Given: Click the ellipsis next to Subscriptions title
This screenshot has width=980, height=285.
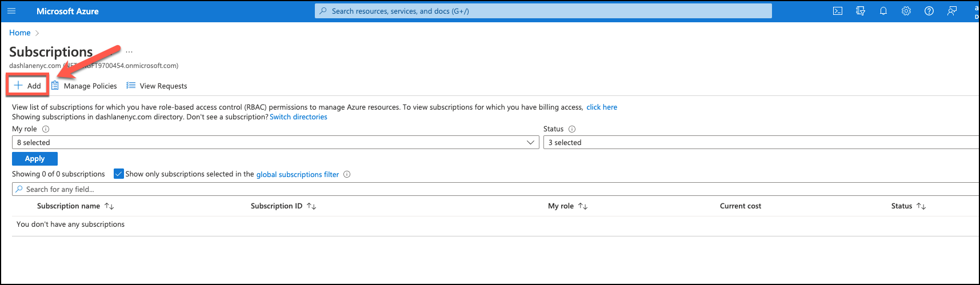Looking at the screenshot, I should click(x=129, y=51).
